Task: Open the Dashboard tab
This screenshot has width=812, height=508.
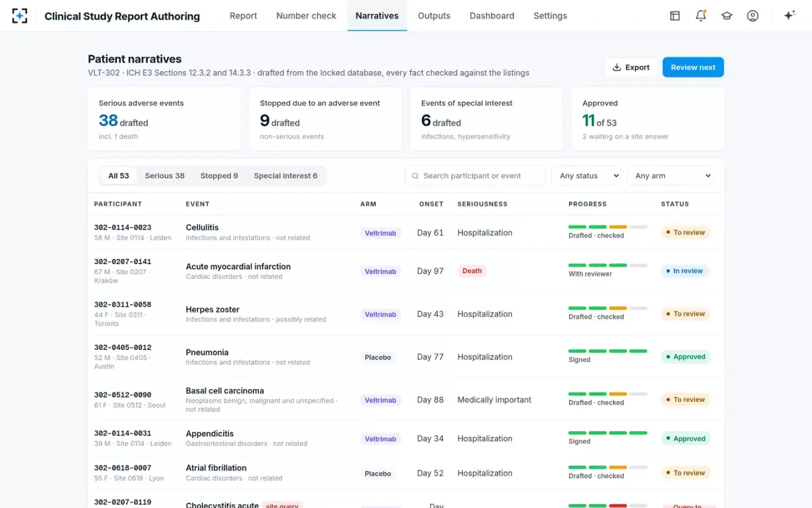Action: 492,16
